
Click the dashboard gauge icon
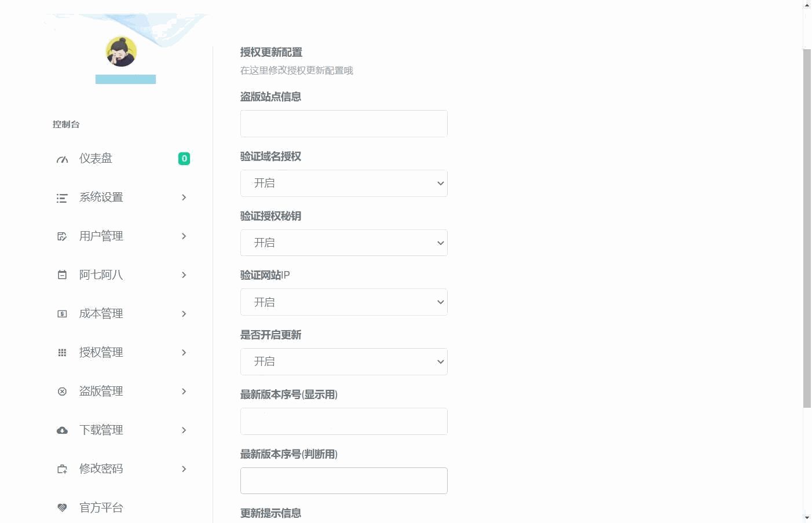[62, 159]
